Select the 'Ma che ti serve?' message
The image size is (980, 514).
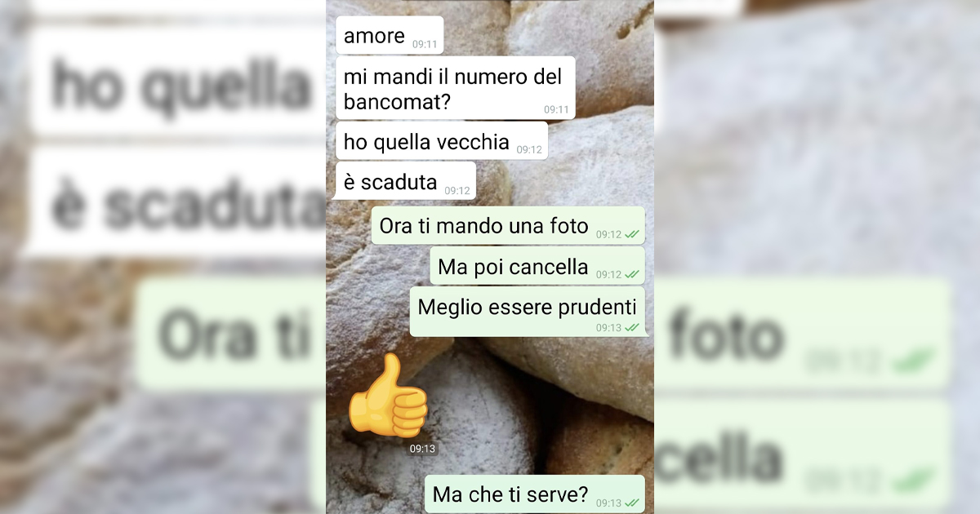click(535, 494)
